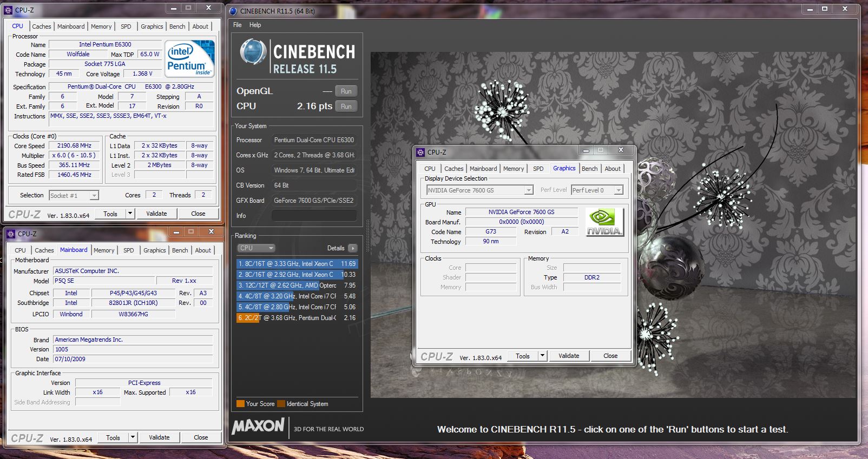Click the Details arrow button in Ranking
The height and width of the screenshot is (459, 868).
point(353,248)
